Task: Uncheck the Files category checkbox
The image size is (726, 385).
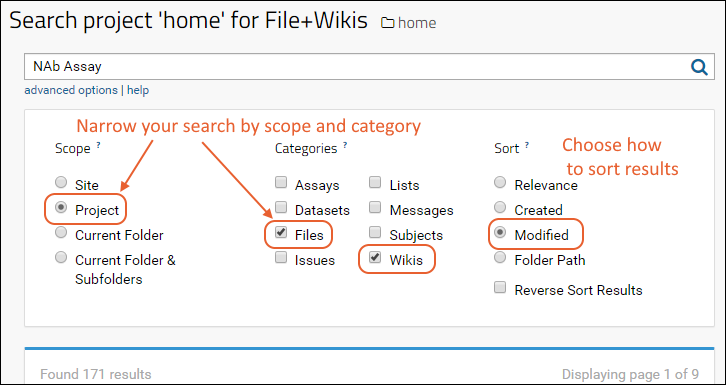Action: pos(281,232)
